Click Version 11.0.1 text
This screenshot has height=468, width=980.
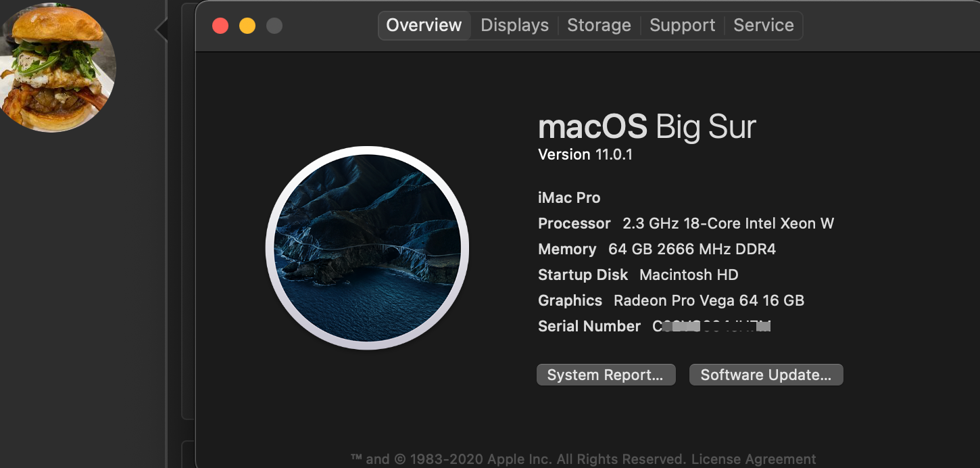pos(585,155)
